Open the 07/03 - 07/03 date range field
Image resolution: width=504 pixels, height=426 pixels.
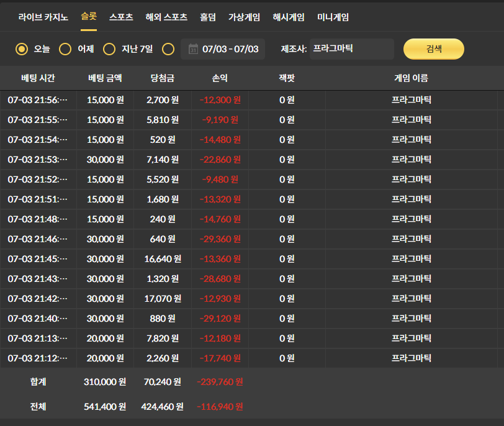[x=223, y=49]
